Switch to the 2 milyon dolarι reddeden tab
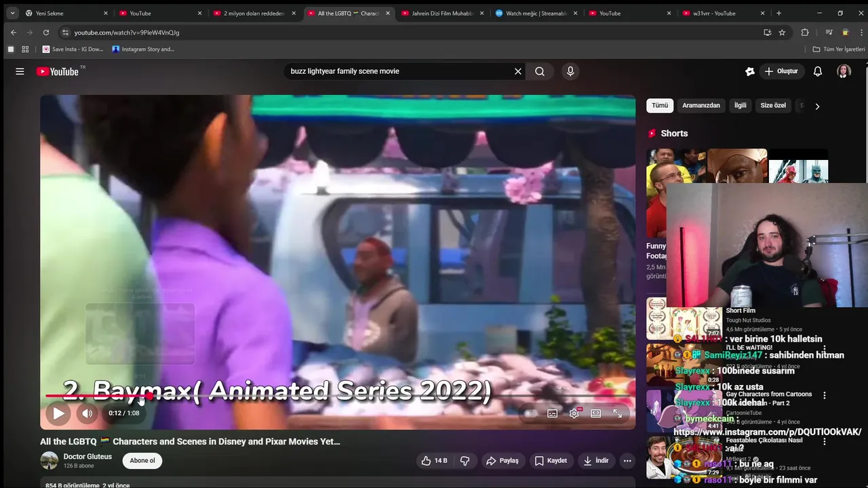Image resolution: width=868 pixels, height=488 pixels. [254, 13]
